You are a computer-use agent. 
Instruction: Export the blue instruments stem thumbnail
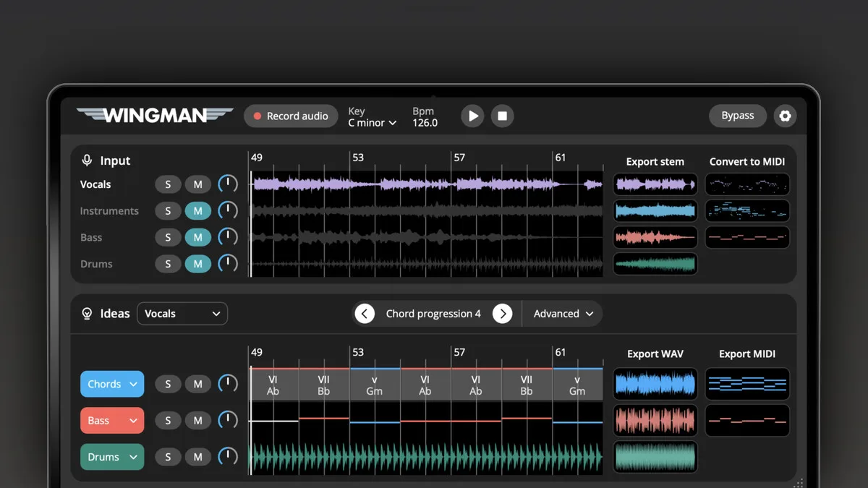(x=655, y=210)
